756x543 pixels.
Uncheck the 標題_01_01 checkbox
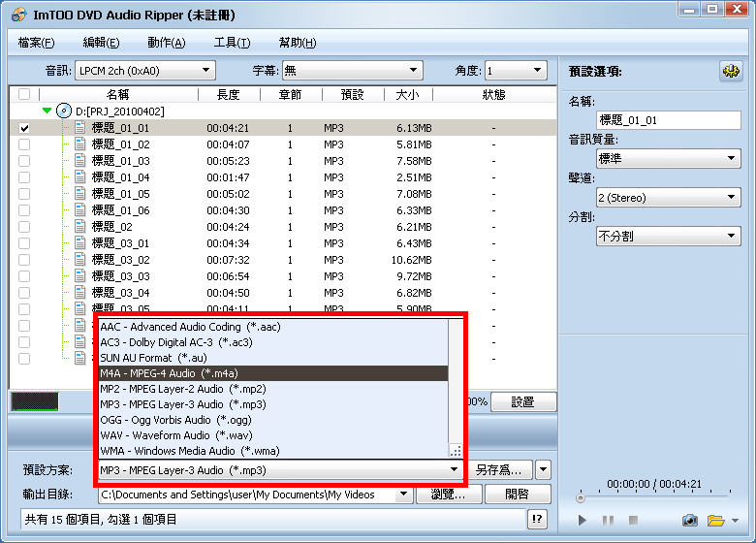[24, 128]
